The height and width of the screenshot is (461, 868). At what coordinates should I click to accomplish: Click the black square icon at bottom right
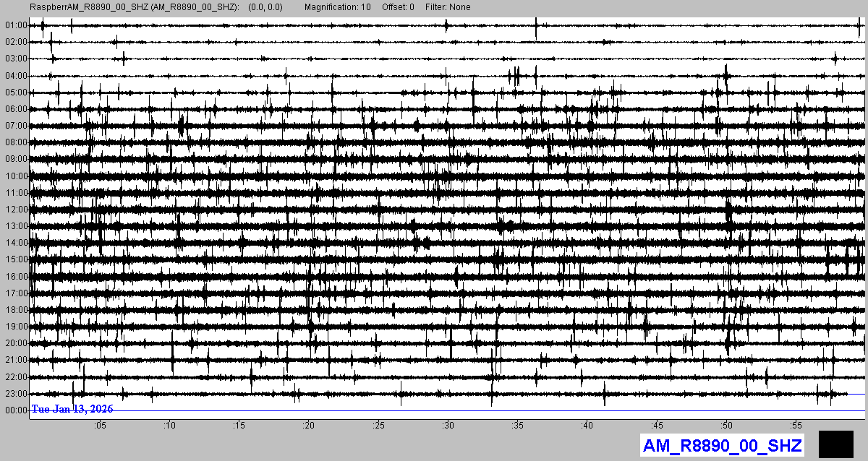point(835,444)
